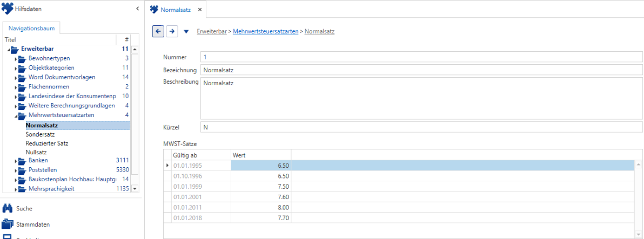Click the Normalsatz breadcrumb link
644x239 pixels.
click(319, 31)
